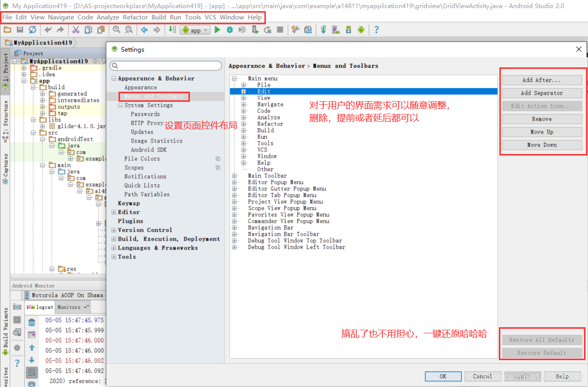Click the Redo arrow icon
588x387 pixels.
tap(60, 30)
